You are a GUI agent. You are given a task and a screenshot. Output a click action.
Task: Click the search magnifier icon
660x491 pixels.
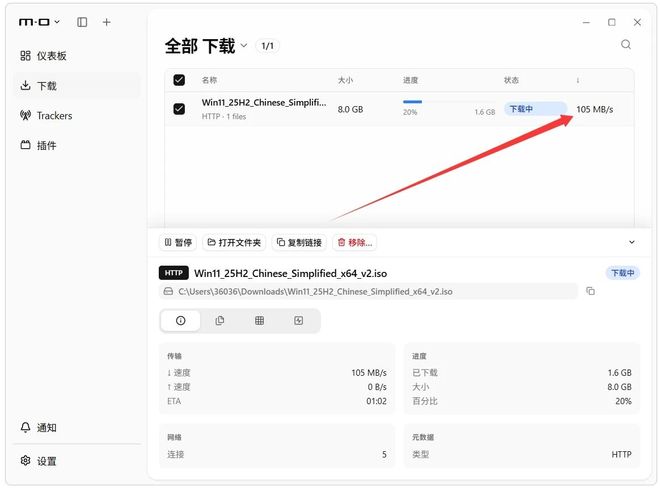point(626,44)
